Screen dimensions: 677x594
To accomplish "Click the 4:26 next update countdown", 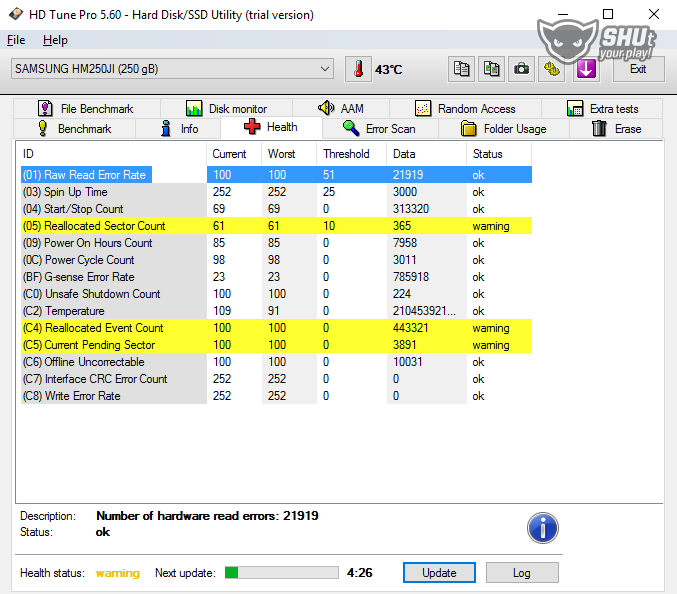I will pos(359,573).
